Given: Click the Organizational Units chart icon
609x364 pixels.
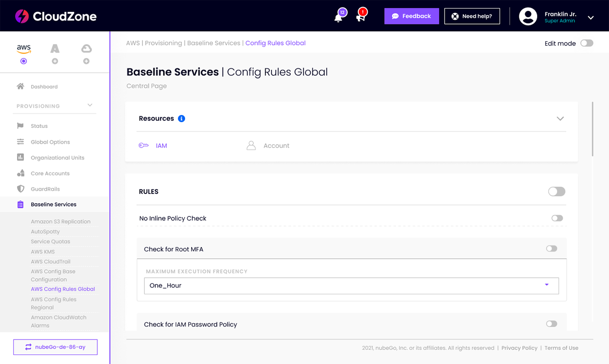Looking at the screenshot, I should (x=20, y=157).
